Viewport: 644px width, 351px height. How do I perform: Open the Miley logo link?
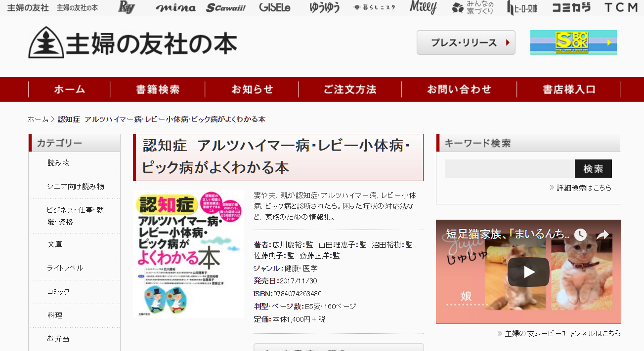423,7
